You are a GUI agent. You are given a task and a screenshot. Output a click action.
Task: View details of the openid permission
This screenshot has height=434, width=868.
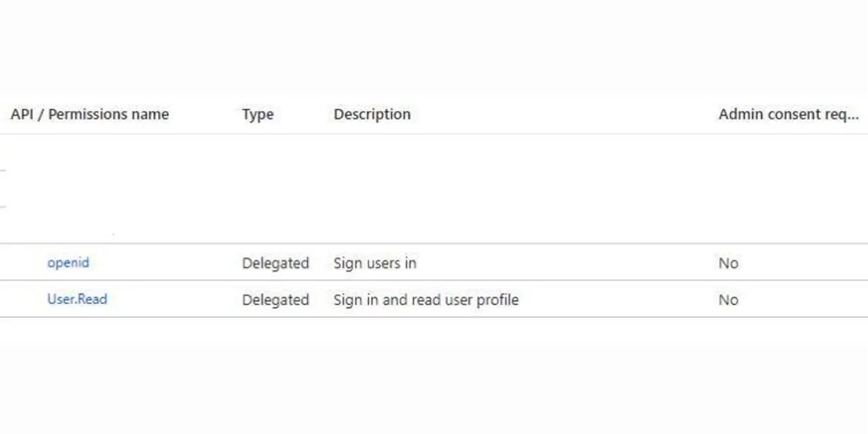[x=68, y=262]
